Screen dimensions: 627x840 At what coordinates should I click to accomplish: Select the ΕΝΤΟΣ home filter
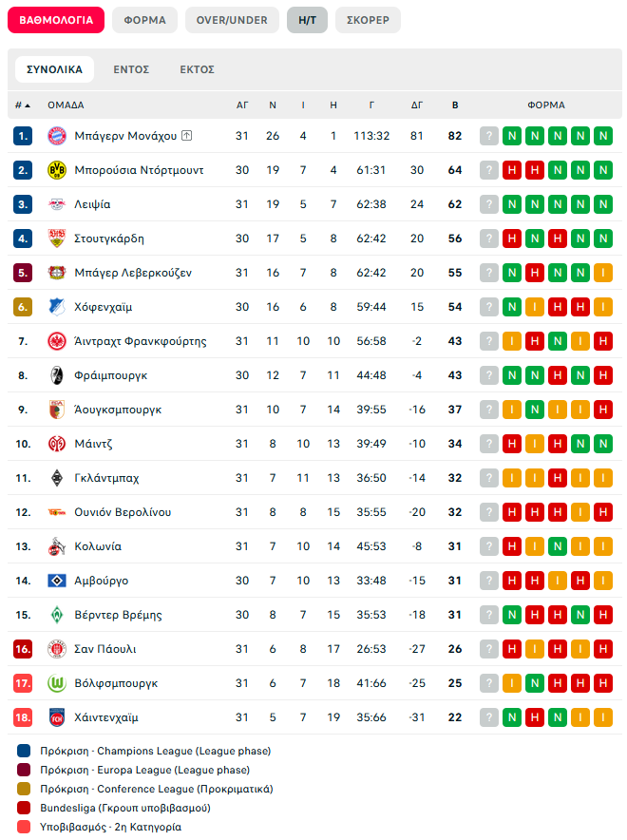click(x=131, y=69)
